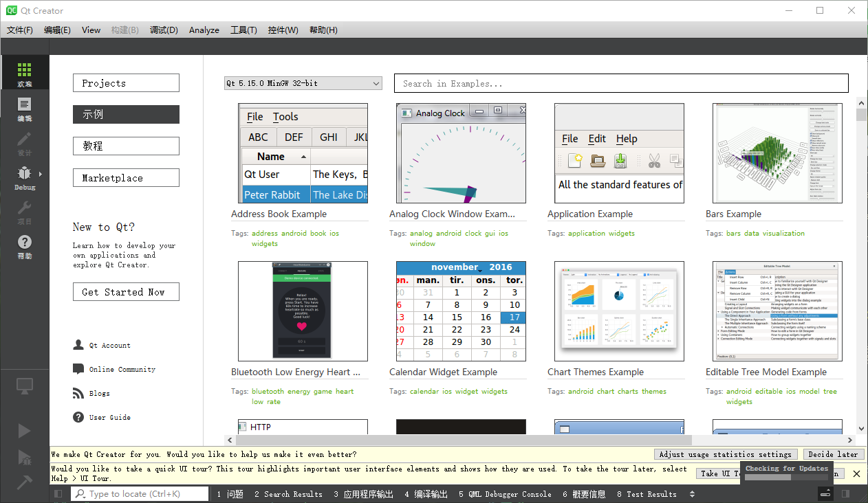Click the scroll-down arrow of examples list
Image resolution: width=868 pixels, height=503 pixels.
(861, 428)
